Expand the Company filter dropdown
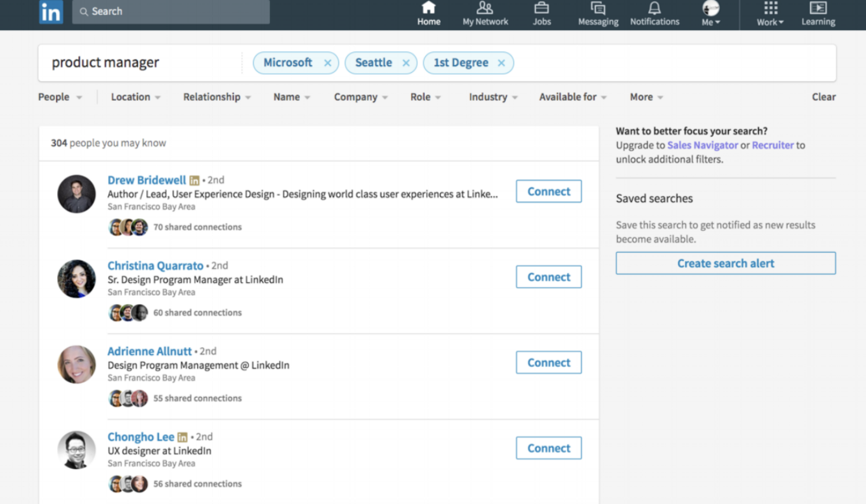 coord(361,97)
